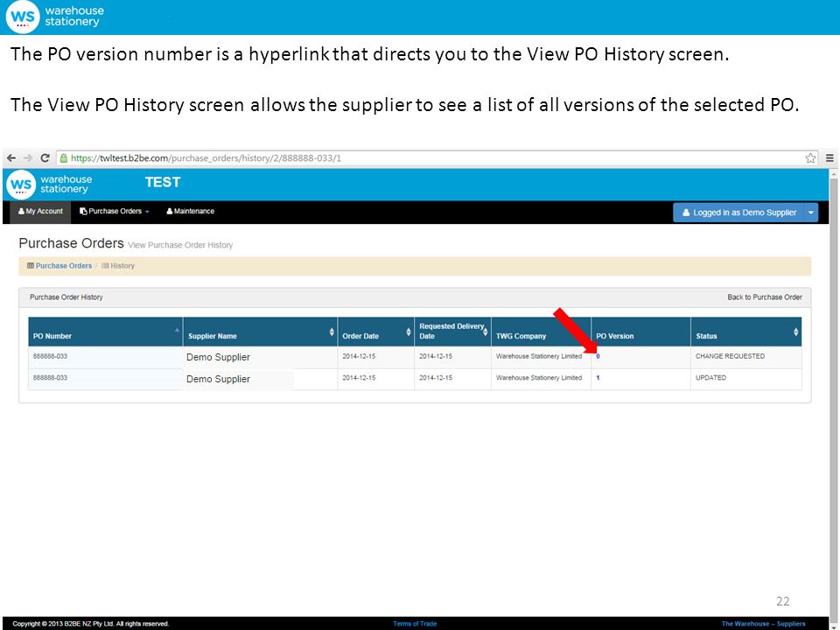Click the PO Version column header
The width and height of the screenshot is (840, 630).
[x=640, y=332]
